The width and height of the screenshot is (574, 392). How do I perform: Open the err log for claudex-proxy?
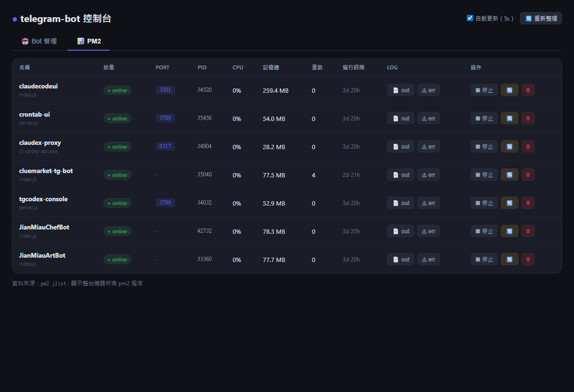pos(429,146)
